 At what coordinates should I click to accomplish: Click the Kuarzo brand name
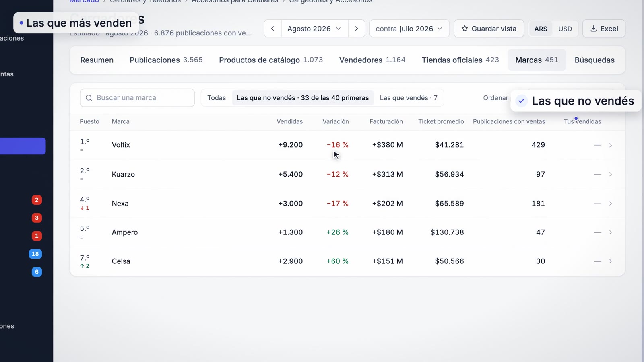[x=123, y=174]
